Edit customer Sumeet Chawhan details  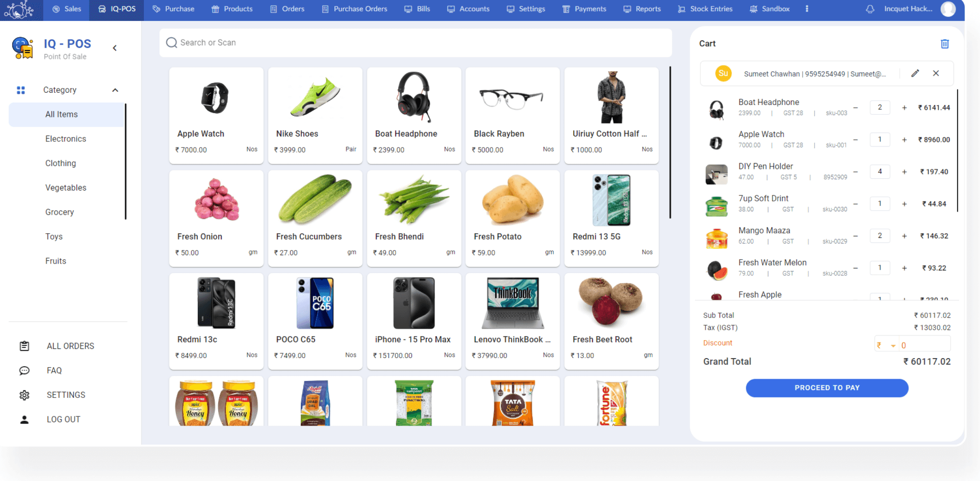pyautogui.click(x=915, y=73)
